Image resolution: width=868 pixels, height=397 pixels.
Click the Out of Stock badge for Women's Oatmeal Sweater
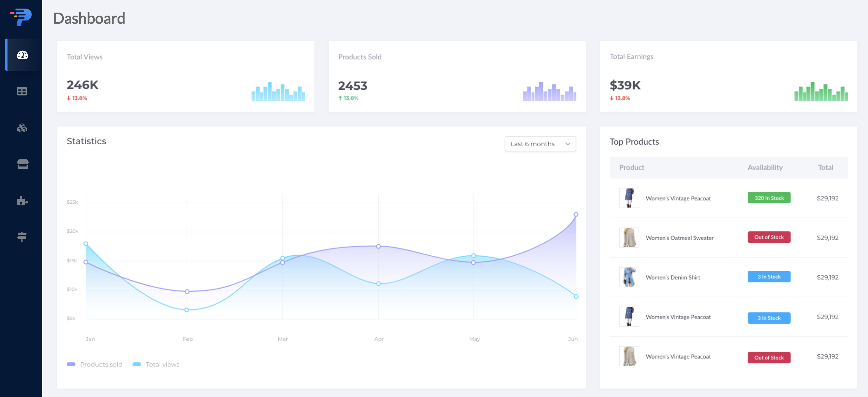(x=769, y=237)
